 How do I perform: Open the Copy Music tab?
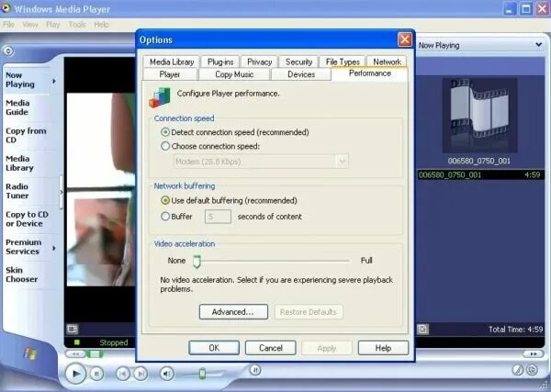click(234, 74)
